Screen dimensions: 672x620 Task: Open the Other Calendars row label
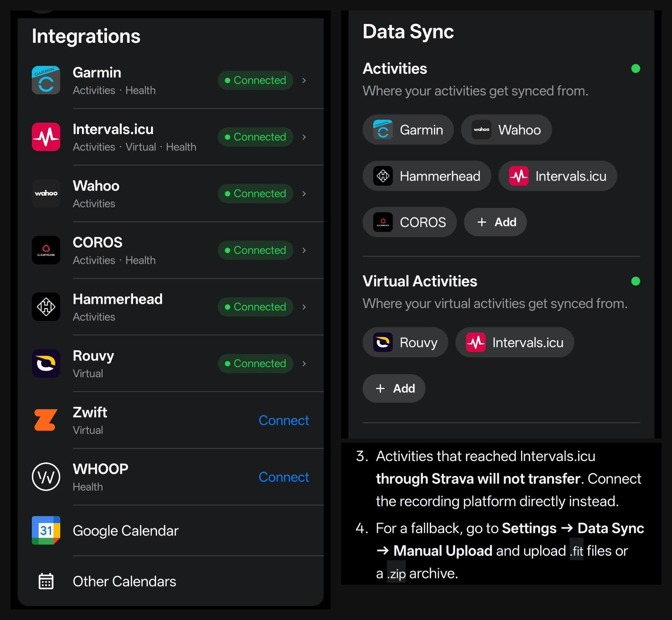tap(124, 581)
